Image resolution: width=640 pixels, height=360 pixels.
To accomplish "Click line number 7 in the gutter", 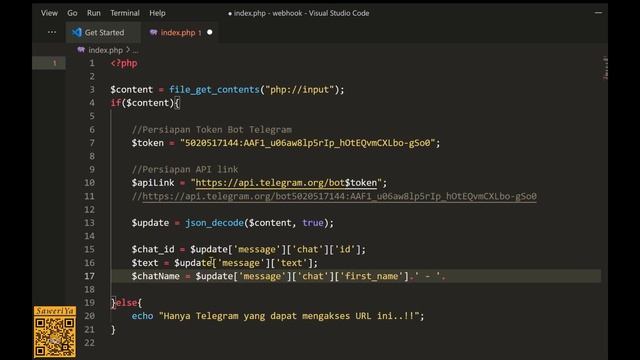I will pyautogui.click(x=92, y=143).
